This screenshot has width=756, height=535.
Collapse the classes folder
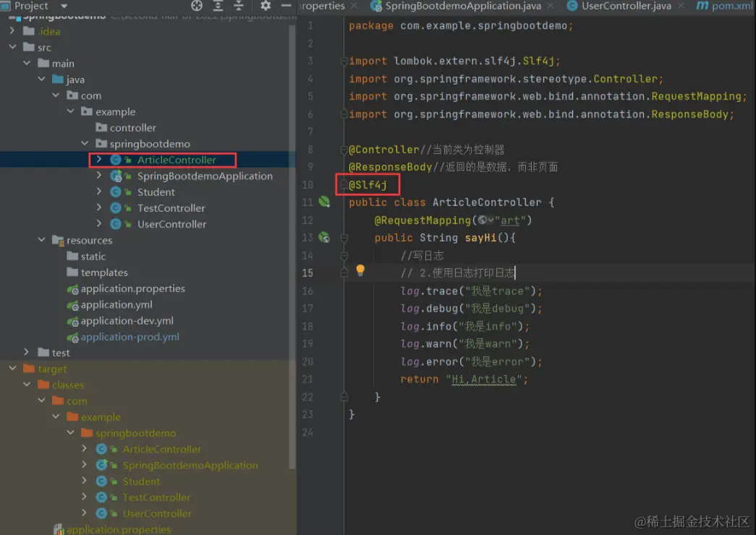(x=27, y=385)
